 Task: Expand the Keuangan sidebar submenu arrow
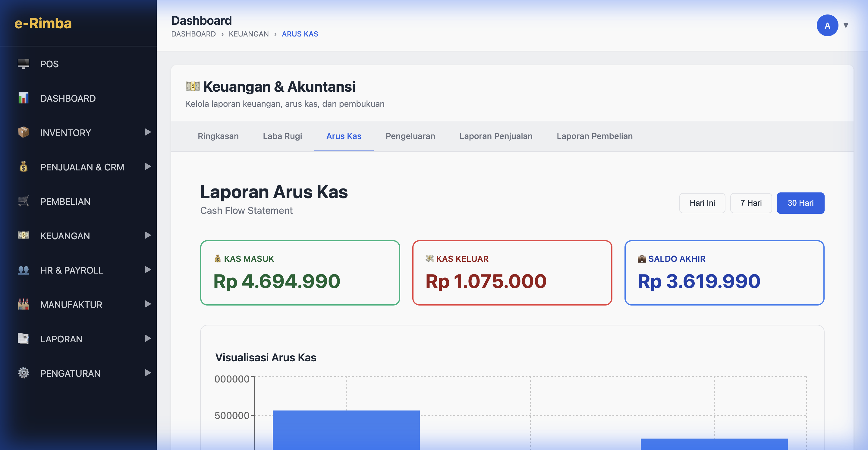[x=148, y=235]
